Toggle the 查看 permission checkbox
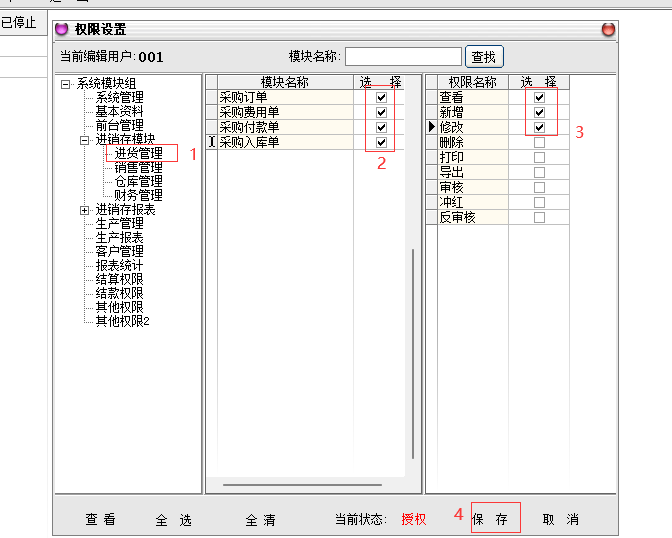 [x=539, y=98]
